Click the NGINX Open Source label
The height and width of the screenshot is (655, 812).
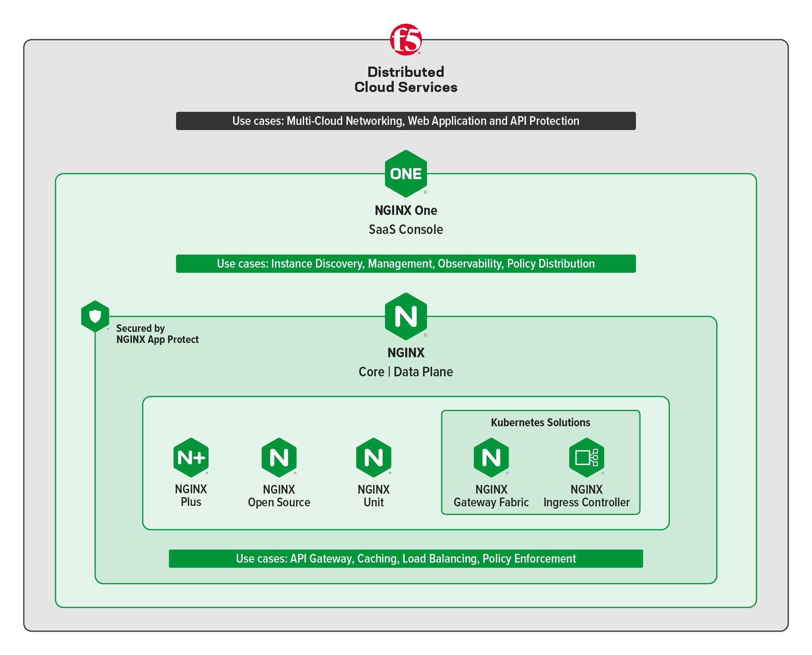[x=279, y=496]
